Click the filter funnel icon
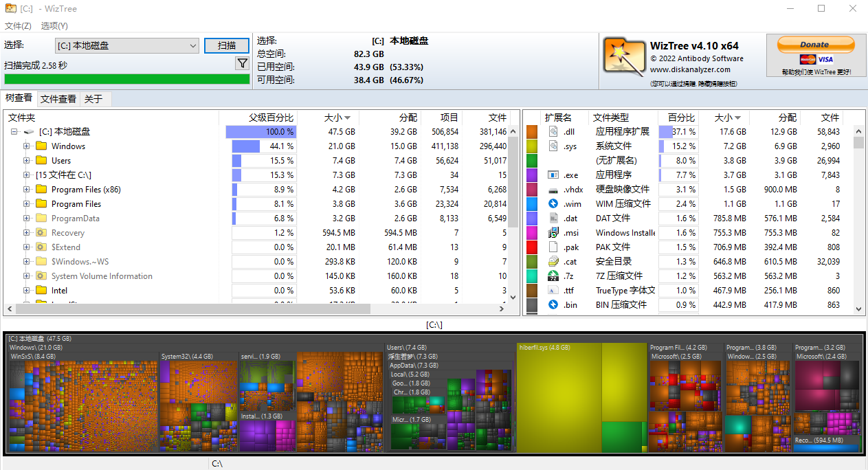Image resolution: width=868 pixels, height=470 pixels. point(242,63)
